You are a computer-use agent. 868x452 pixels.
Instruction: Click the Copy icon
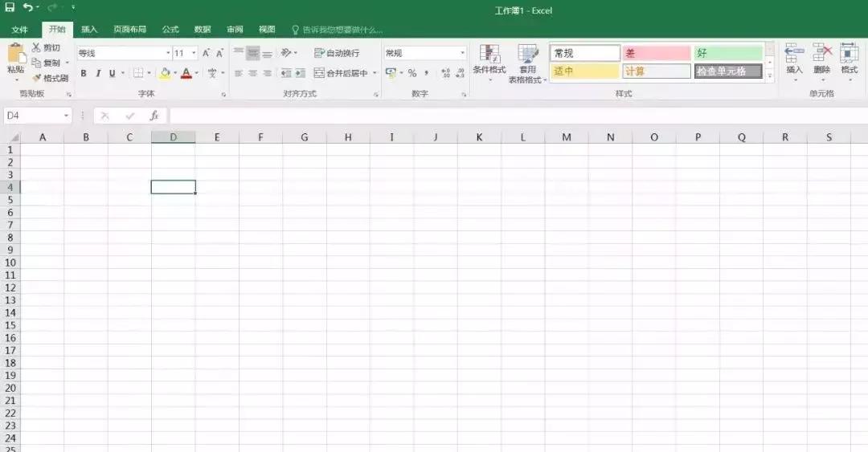tap(36, 63)
